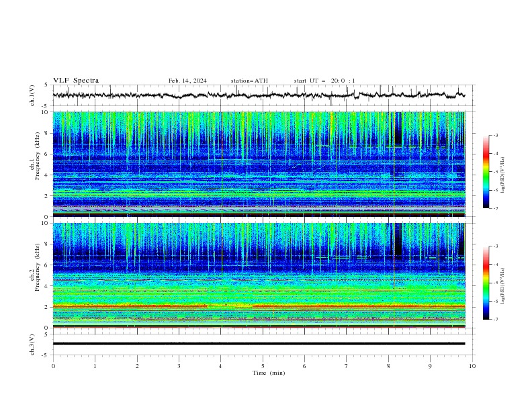Click the dark gap in the ch.1 spectrogram
532x411 pixels.
398,128
